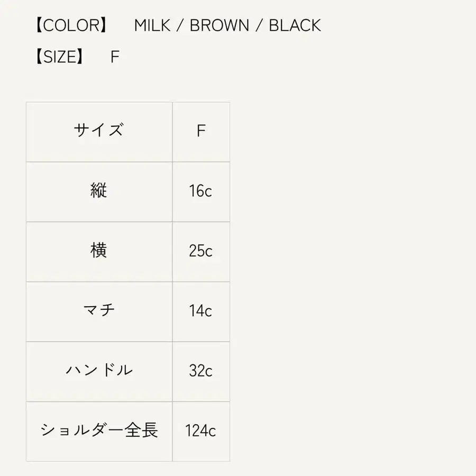Click the COLOR label text
Viewport: 476px width, 476px height.
tap(70, 25)
